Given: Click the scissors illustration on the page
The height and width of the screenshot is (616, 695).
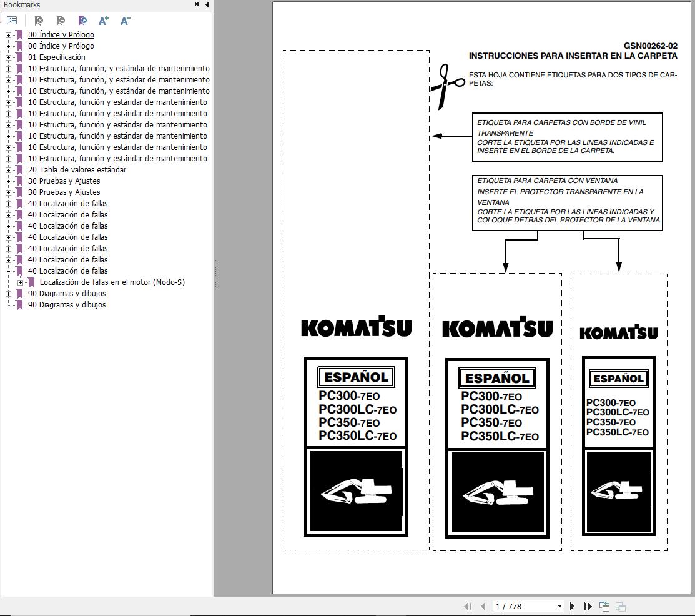Looking at the screenshot, I should pyautogui.click(x=447, y=86).
